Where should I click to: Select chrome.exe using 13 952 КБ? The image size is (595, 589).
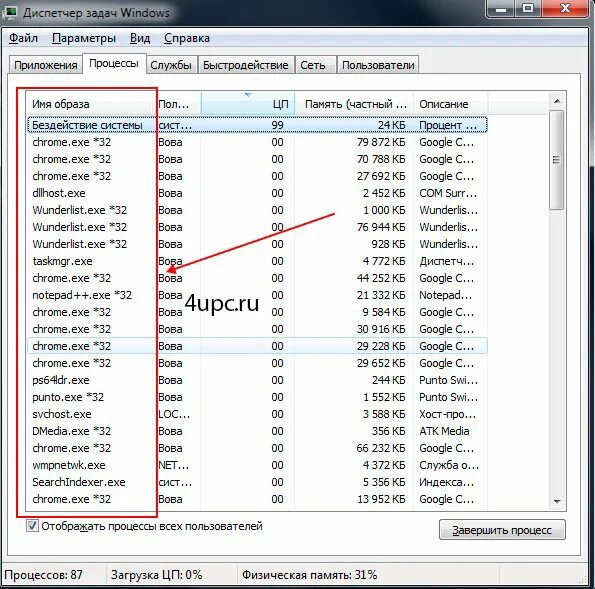257,499
